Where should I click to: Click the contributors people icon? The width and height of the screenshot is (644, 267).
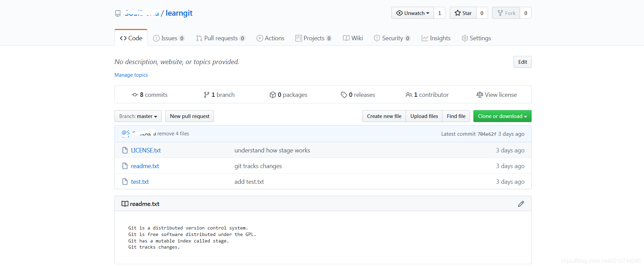tap(409, 95)
